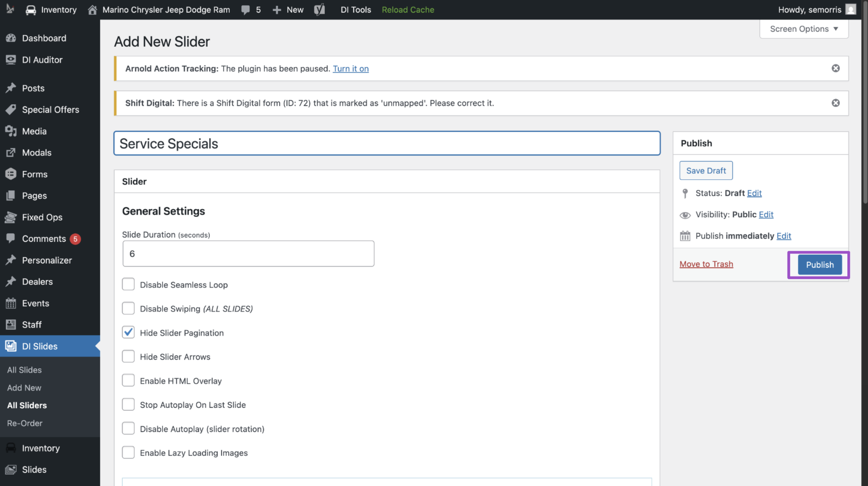868x486 pixels.
Task: Edit the Draft status
Action: pos(754,193)
